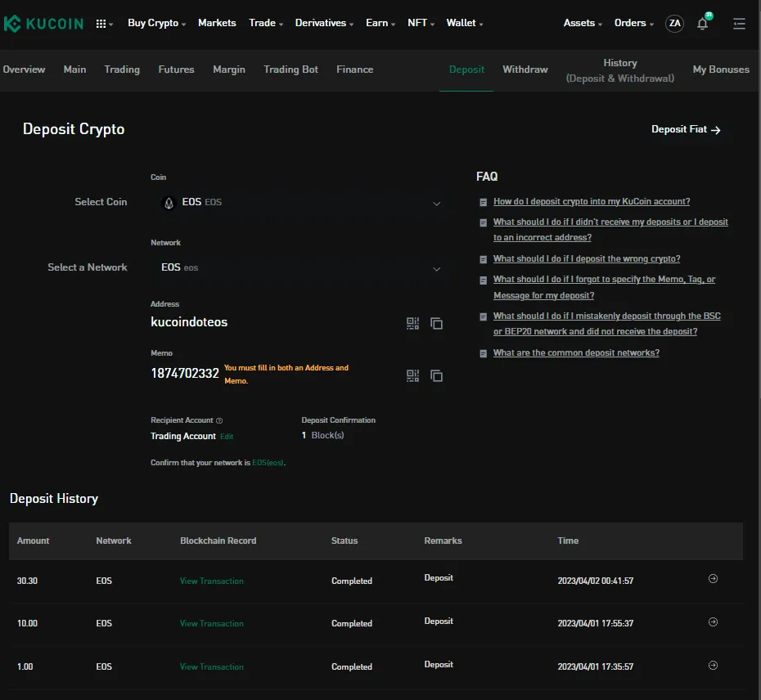Open details arrow for the 10.00 deposit
This screenshot has height=700, width=761.
click(713, 621)
